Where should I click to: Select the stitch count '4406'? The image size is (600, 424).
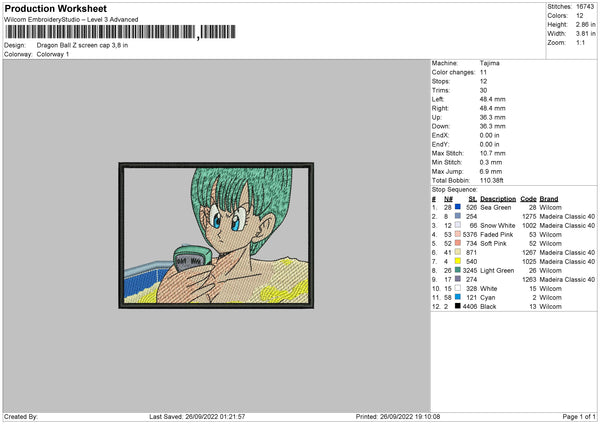470,307
